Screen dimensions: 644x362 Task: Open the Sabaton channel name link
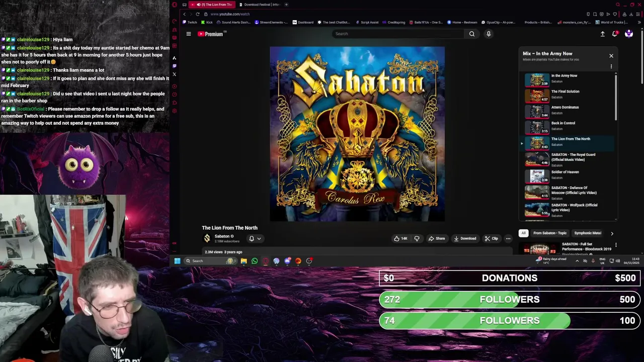(x=222, y=236)
